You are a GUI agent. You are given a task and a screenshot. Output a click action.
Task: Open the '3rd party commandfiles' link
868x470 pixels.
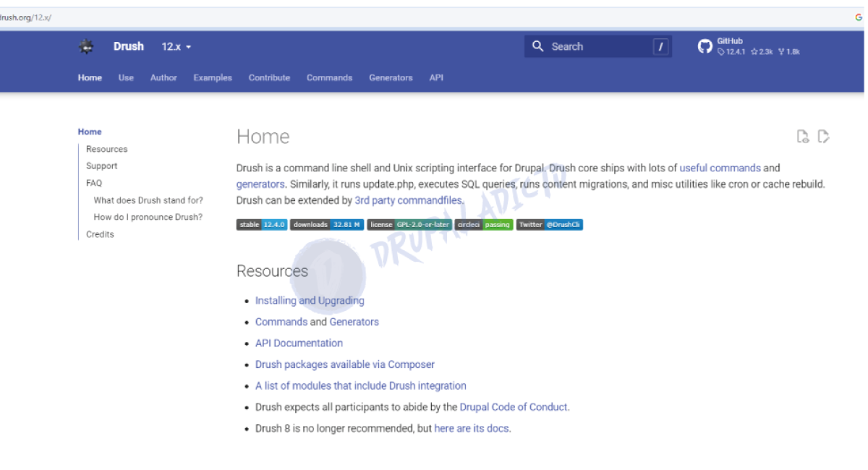coord(408,200)
